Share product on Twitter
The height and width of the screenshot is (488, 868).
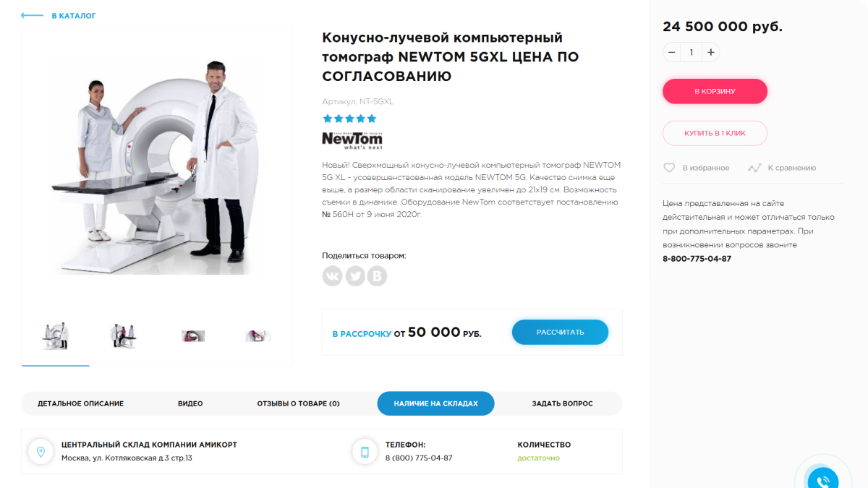[354, 276]
